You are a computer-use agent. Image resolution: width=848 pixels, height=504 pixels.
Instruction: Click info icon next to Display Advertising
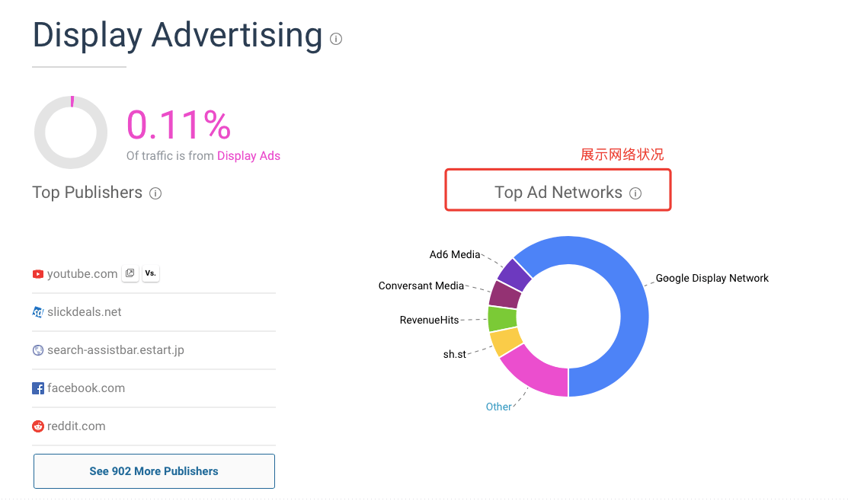point(336,39)
